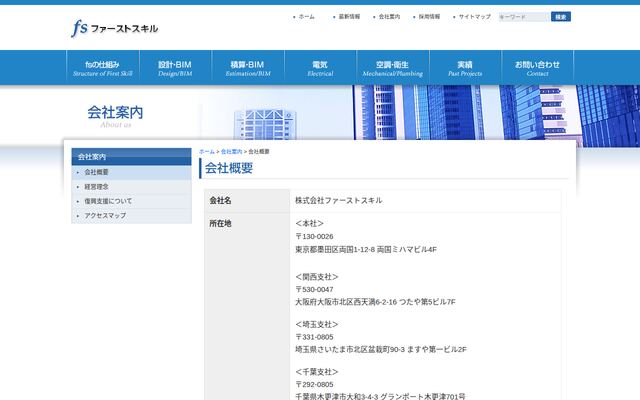Click the building illustration in the banner
The image size is (640, 400).
(265, 124)
